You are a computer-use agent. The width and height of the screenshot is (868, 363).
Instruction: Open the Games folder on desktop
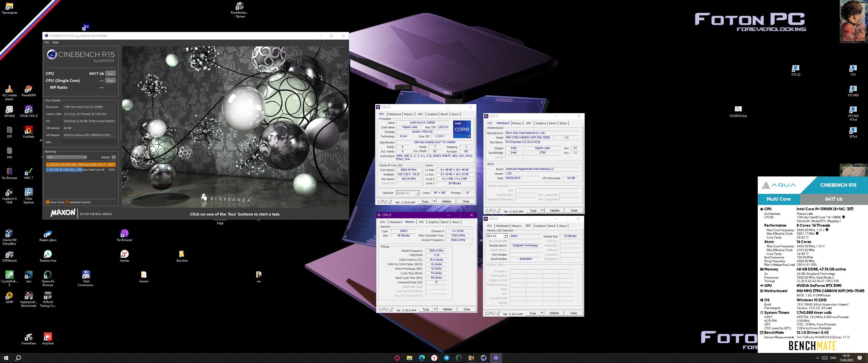pos(144,277)
